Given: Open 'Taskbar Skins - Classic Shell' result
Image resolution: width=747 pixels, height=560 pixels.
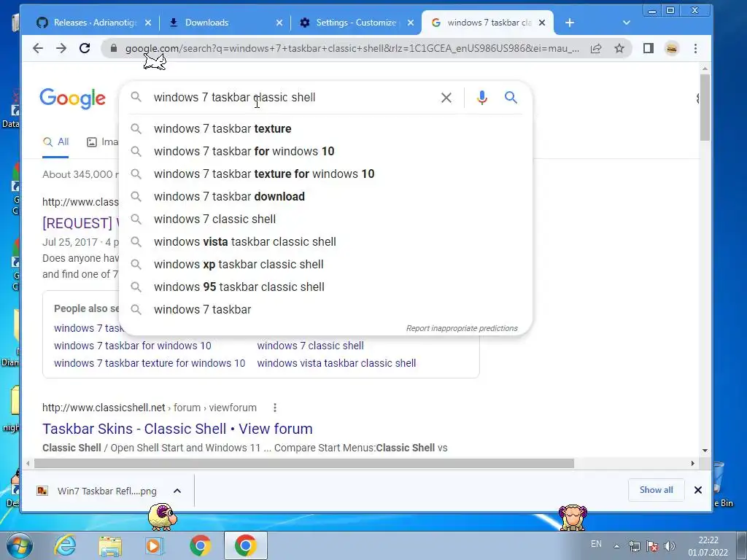Looking at the screenshot, I should pyautogui.click(x=177, y=429).
